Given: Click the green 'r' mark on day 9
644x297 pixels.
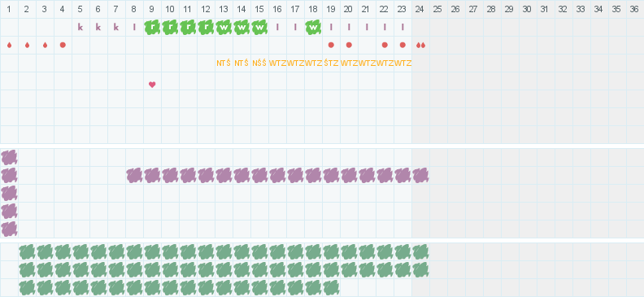Looking at the screenshot, I should point(152,27).
